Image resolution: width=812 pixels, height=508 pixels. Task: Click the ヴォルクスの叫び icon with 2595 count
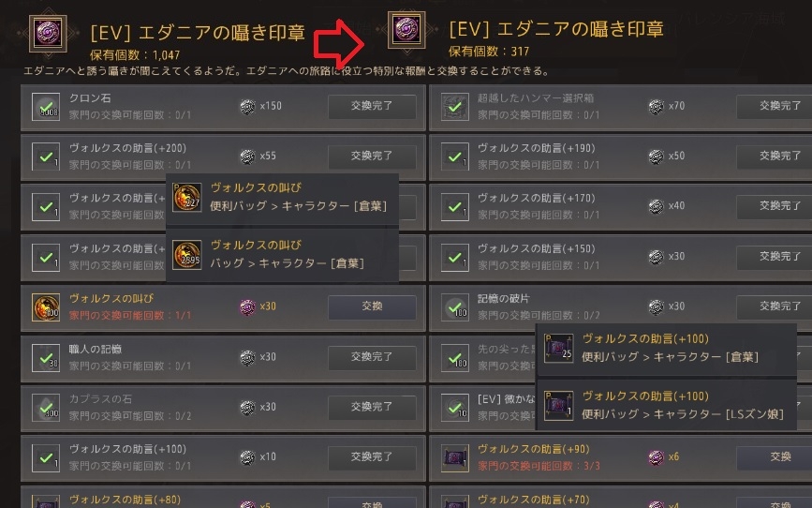click(x=186, y=255)
